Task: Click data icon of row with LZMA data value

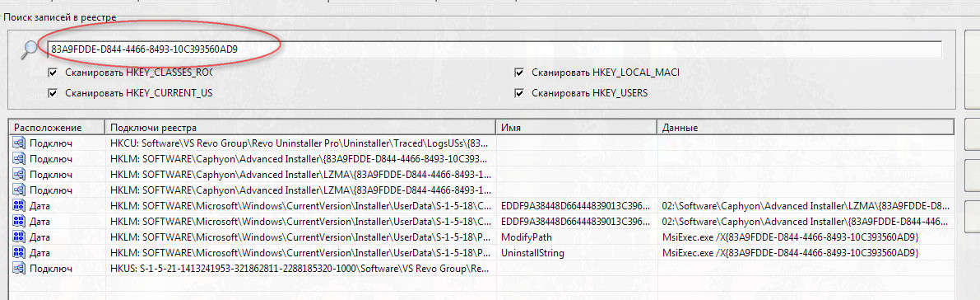Action: 18,206
